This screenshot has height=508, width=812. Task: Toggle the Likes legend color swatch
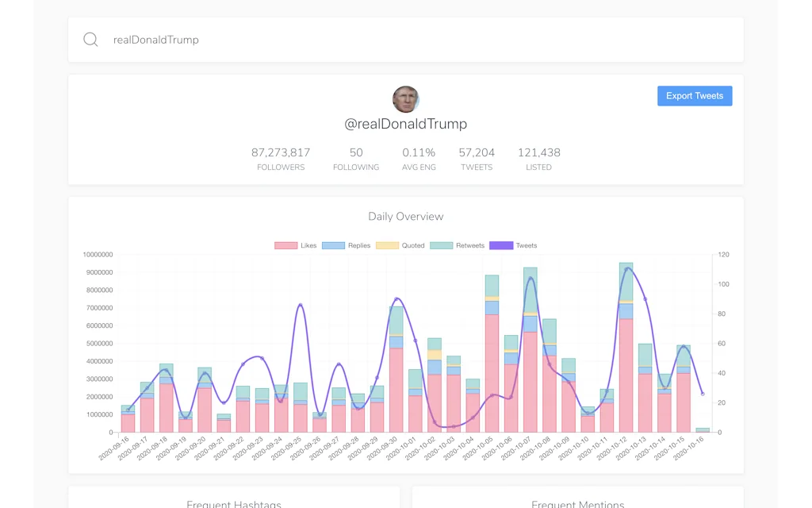285,246
